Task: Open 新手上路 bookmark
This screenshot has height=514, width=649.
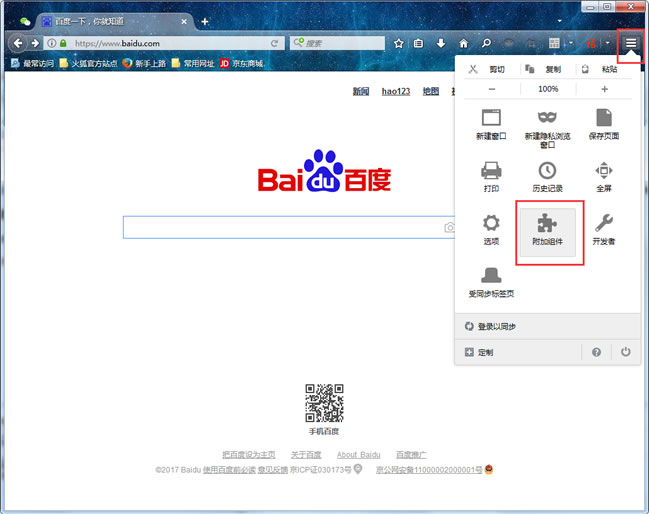Action: (x=144, y=63)
